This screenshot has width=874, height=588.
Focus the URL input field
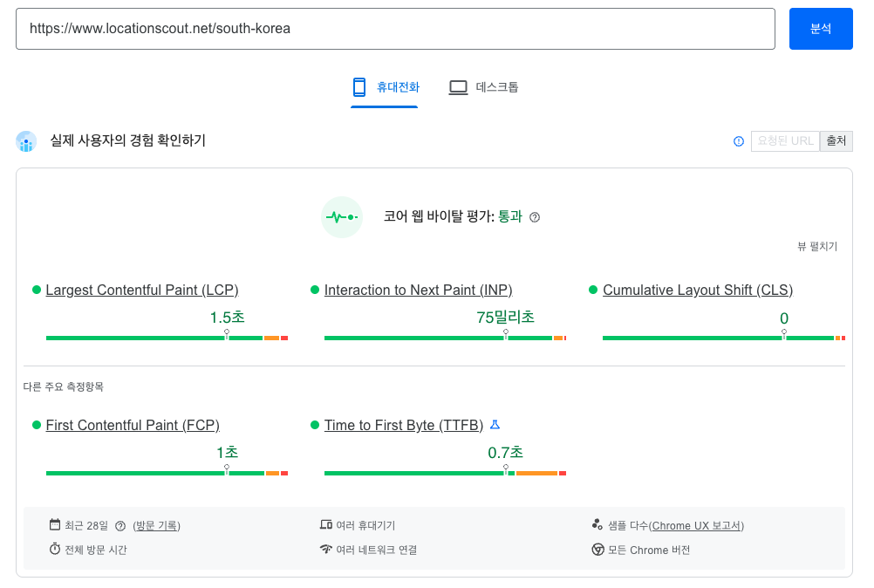[x=395, y=29]
